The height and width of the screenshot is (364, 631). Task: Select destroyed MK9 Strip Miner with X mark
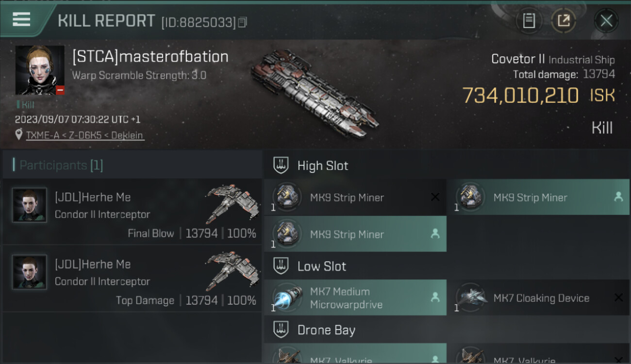point(355,197)
